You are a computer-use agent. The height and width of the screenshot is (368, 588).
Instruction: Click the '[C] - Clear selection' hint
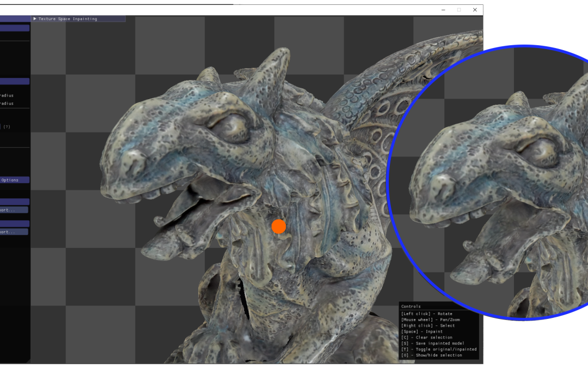click(x=427, y=337)
